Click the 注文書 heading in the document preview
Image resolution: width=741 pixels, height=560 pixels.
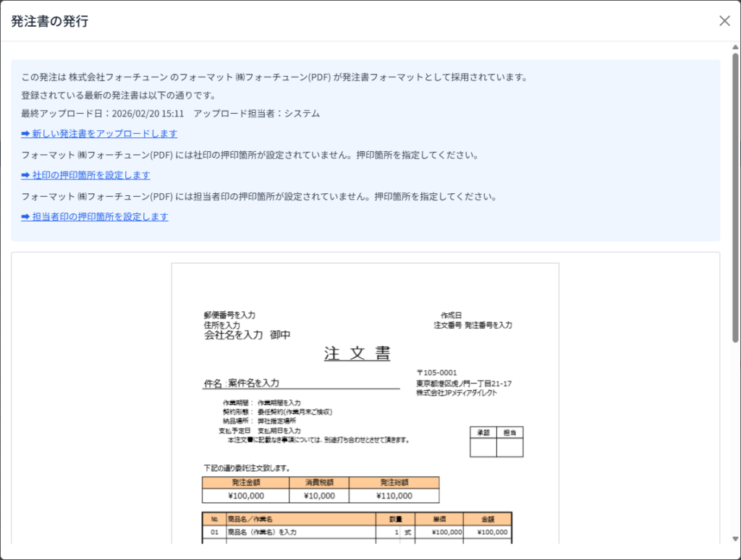[357, 354]
